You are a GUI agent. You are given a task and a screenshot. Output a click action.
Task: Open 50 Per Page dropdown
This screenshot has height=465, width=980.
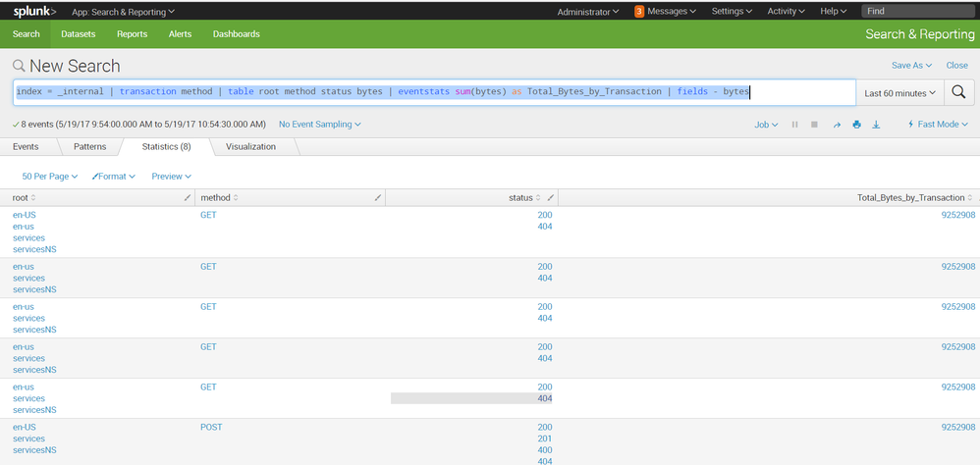[x=49, y=177]
